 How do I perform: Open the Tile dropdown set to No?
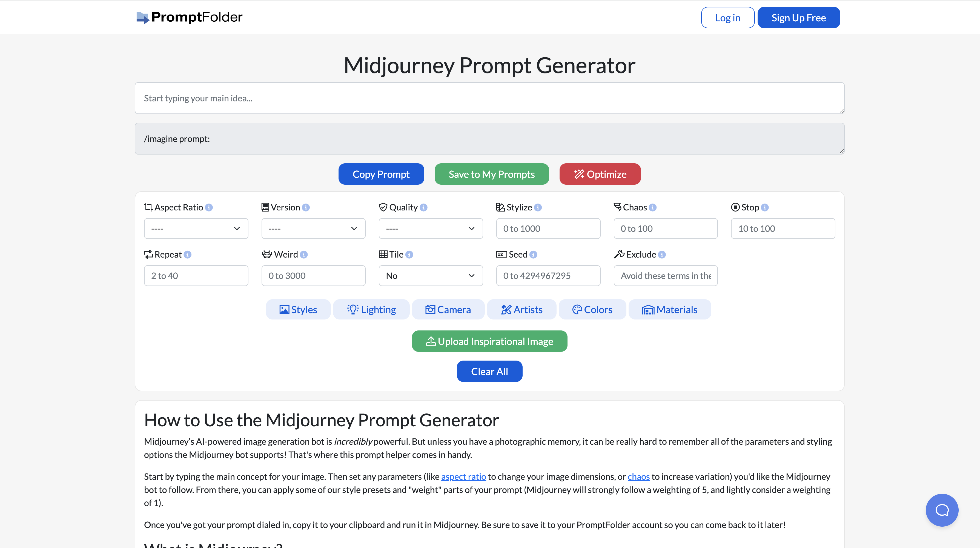(x=431, y=276)
